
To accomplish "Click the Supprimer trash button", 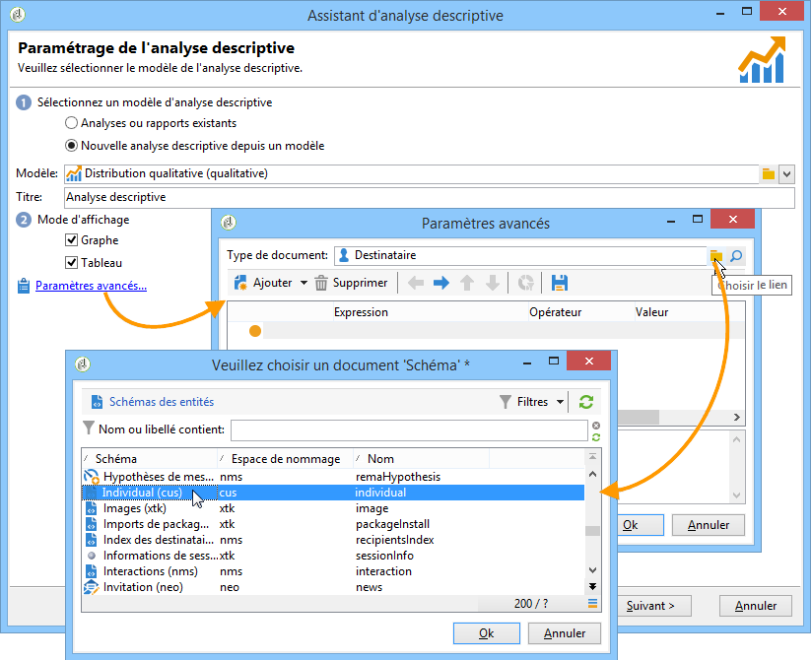I will coord(351,283).
